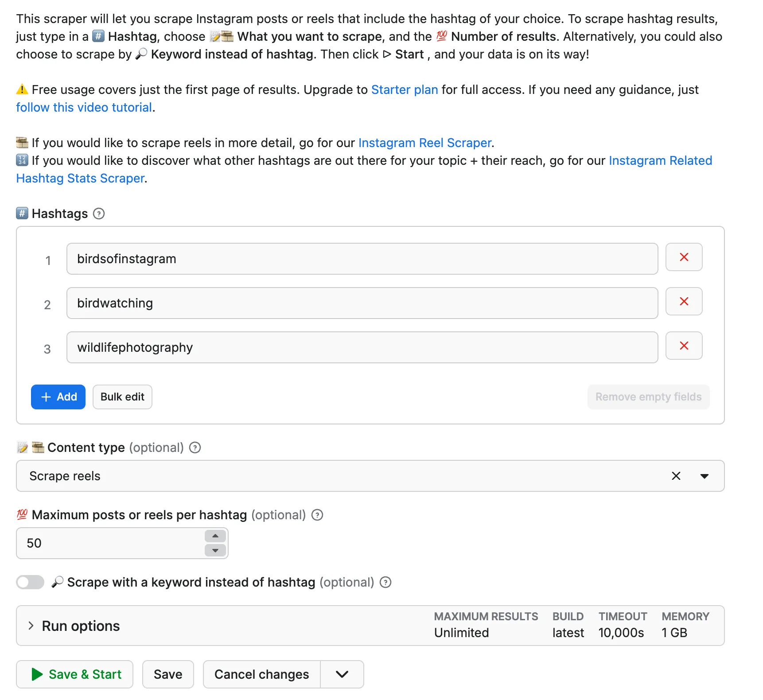Decrease maximum posts value with down arrow
Viewport: 763px width, 700px height.
tap(215, 550)
